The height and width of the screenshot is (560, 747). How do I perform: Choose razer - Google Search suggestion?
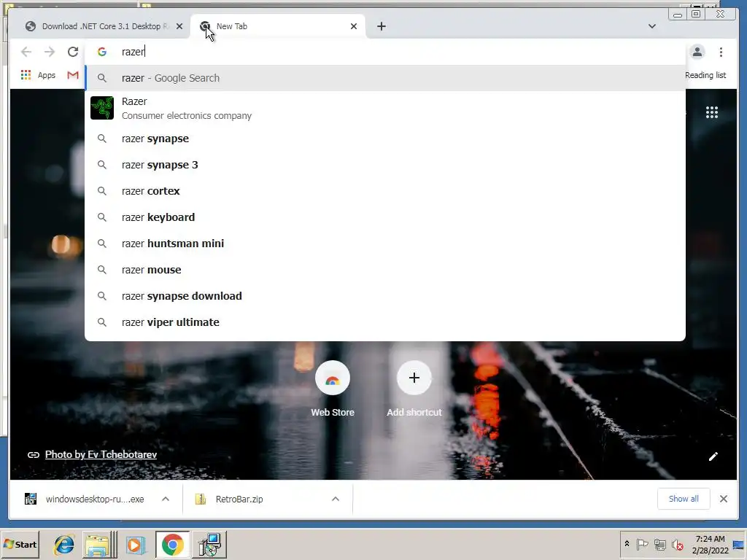(385, 78)
